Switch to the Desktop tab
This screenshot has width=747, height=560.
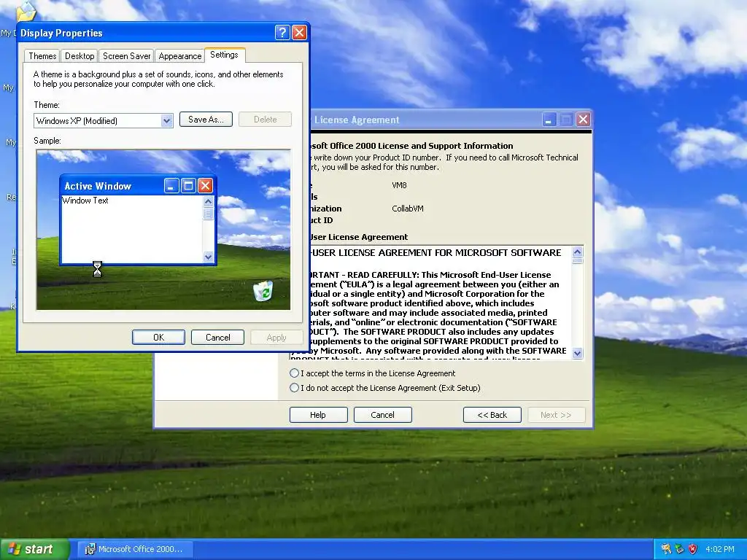click(80, 56)
